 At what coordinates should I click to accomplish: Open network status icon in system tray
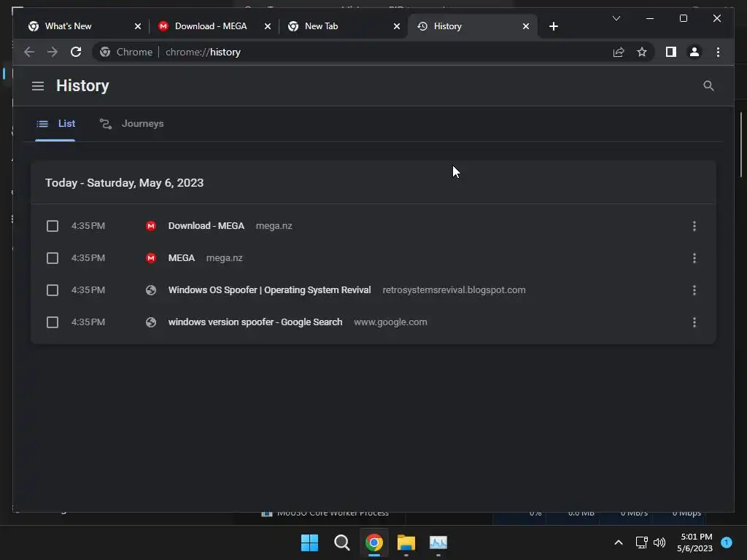[x=642, y=542]
